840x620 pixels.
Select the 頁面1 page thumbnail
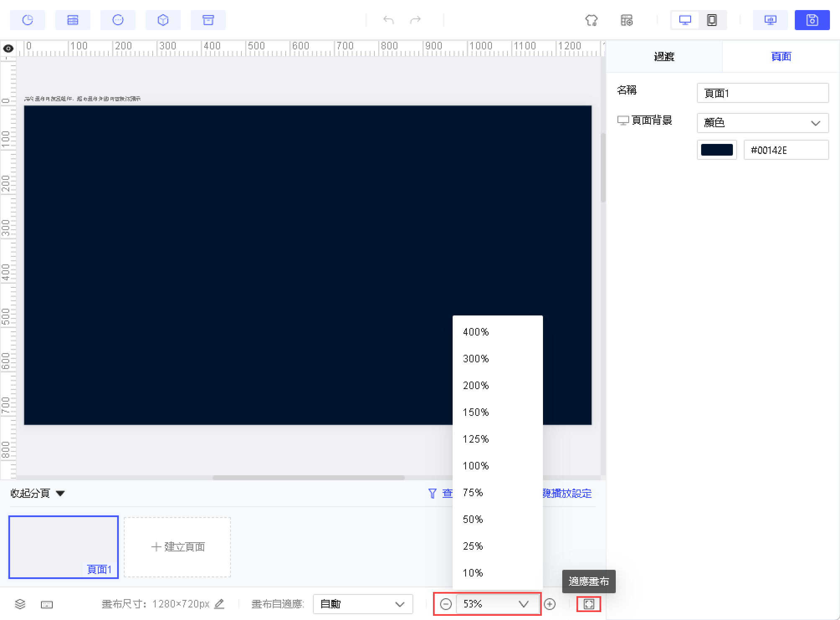coord(64,547)
